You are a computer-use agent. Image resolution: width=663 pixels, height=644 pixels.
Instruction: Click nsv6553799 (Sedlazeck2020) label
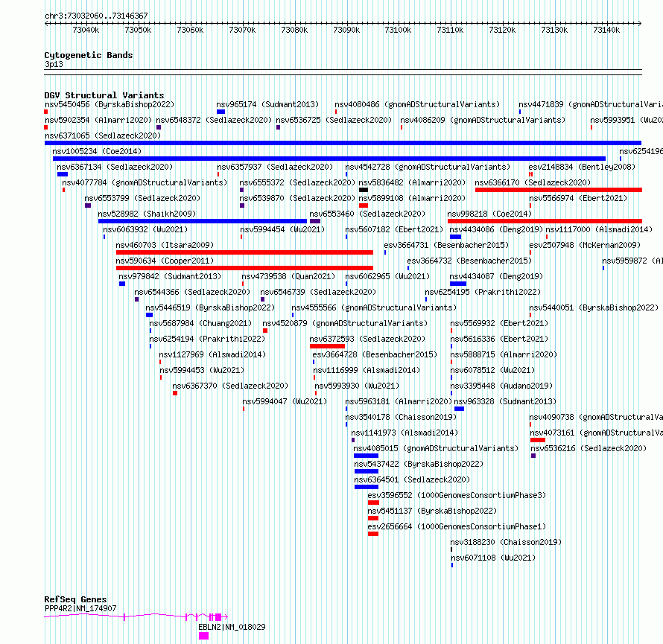(x=142, y=198)
